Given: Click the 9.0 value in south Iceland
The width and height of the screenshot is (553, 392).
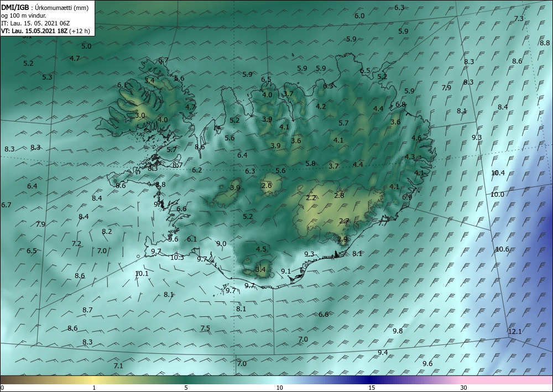Looking at the screenshot, I should pos(221,244).
